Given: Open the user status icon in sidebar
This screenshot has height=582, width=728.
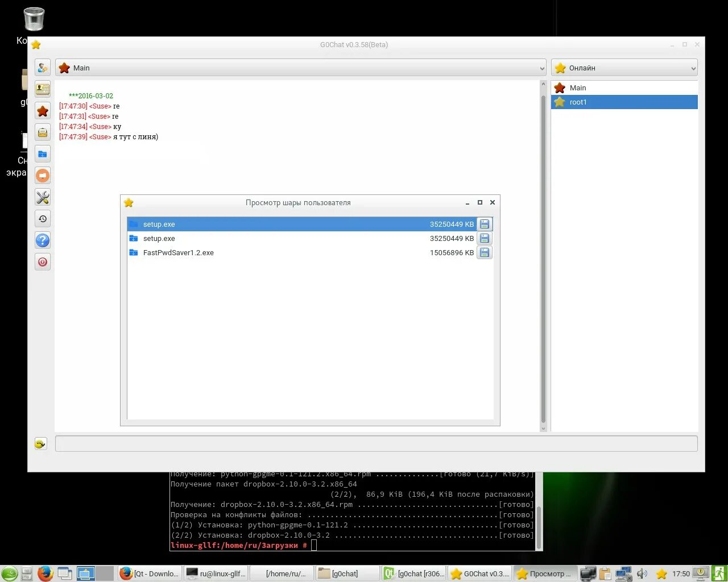Looking at the screenshot, I should click(43, 68).
